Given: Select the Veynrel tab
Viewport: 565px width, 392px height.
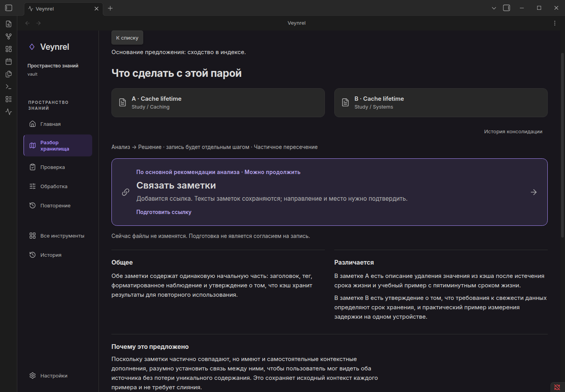Looking at the screenshot, I should point(64,9).
